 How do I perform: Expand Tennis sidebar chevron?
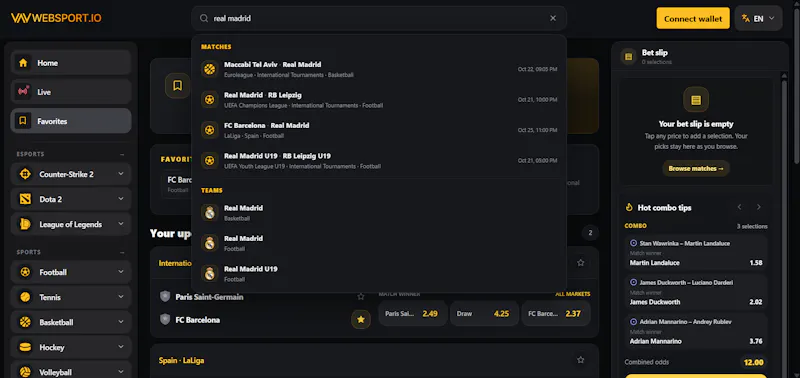pos(121,297)
